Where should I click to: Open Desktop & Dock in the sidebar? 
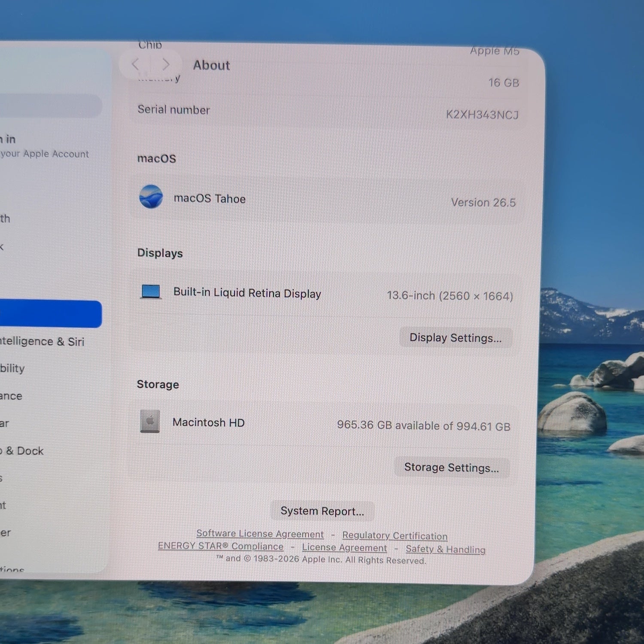click(22, 451)
